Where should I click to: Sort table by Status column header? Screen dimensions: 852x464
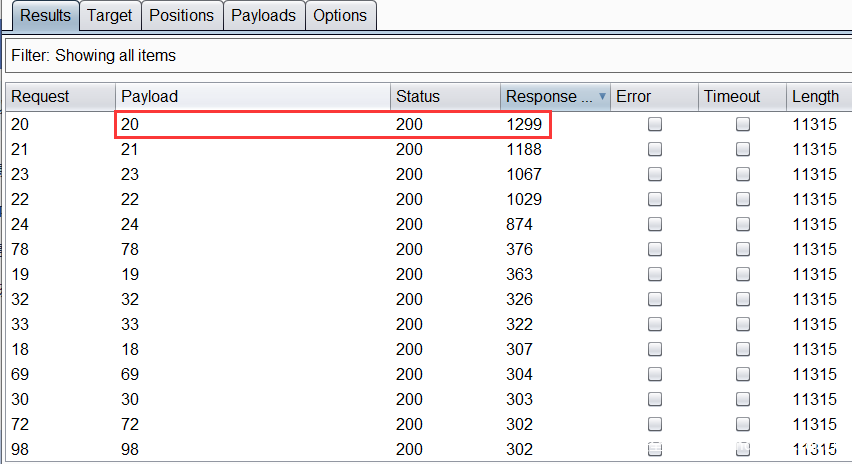[x=444, y=97]
